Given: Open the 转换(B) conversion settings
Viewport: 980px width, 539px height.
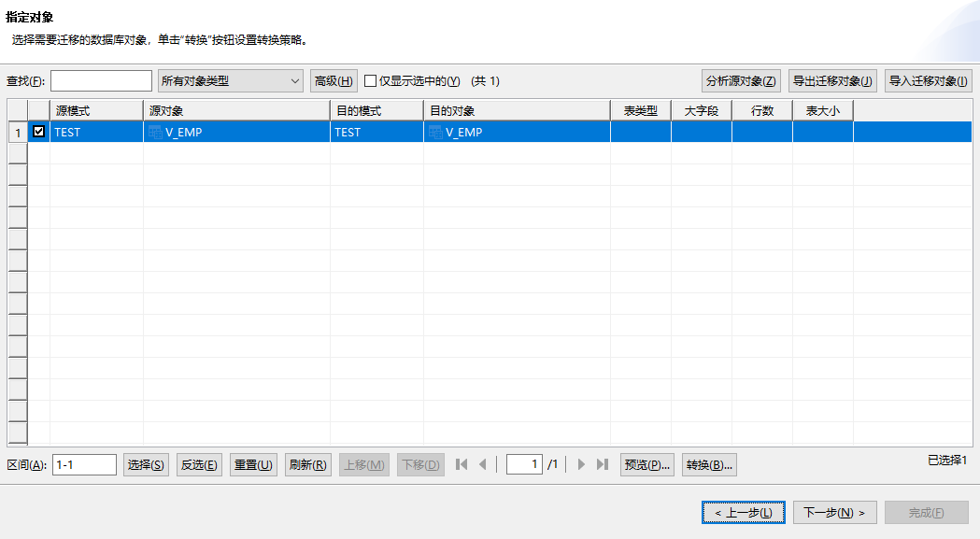Looking at the screenshot, I should tap(708, 463).
